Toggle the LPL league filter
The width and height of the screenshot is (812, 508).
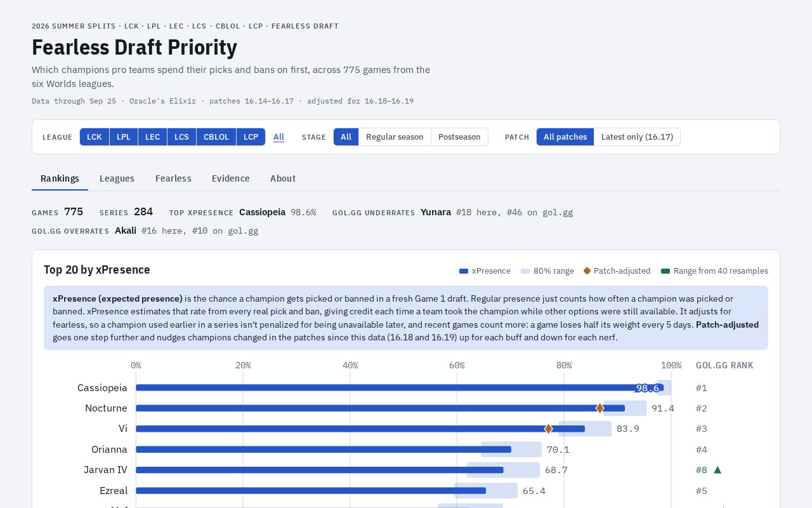pos(124,137)
